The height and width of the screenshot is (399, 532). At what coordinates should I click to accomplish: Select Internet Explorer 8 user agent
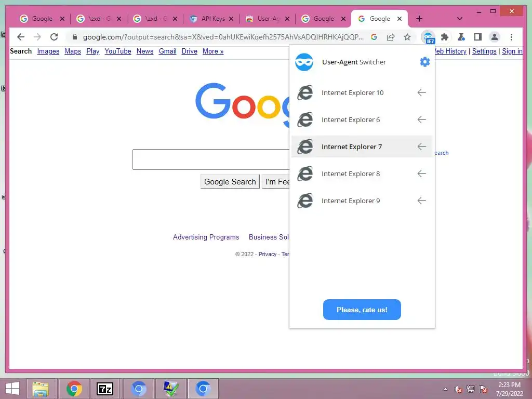tap(362, 174)
